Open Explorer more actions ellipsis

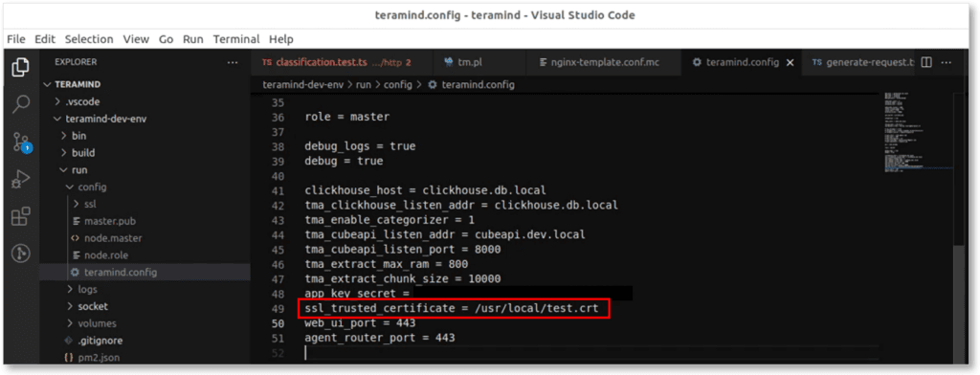tap(233, 62)
